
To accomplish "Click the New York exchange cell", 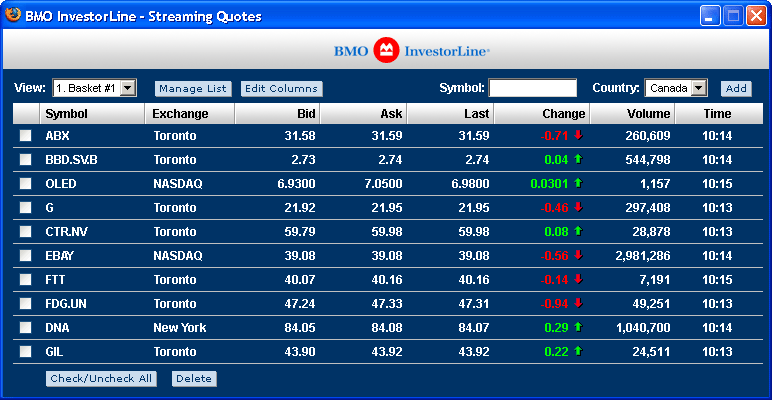I will 180,328.
